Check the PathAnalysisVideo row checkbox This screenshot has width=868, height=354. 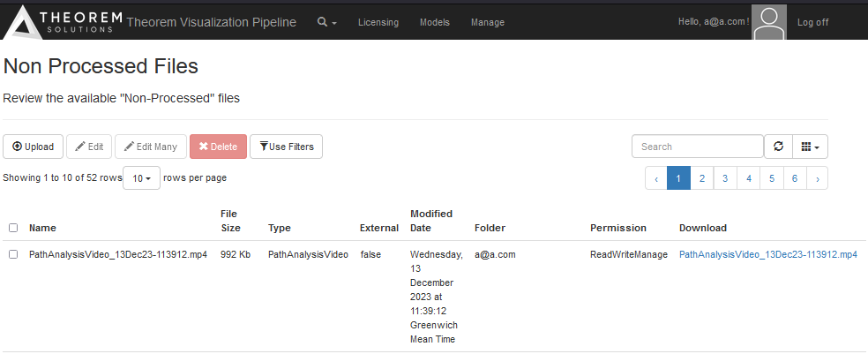[13, 254]
